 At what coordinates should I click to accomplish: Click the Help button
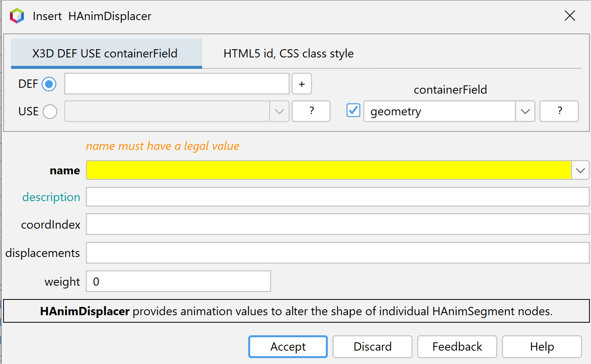(x=542, y=347)
